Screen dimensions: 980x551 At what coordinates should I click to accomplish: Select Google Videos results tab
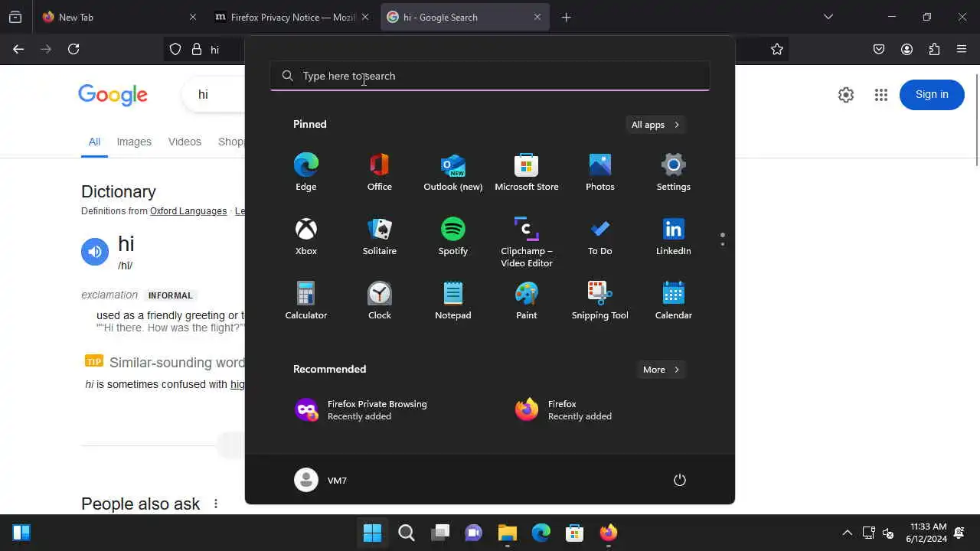click(x=185, y=142)
